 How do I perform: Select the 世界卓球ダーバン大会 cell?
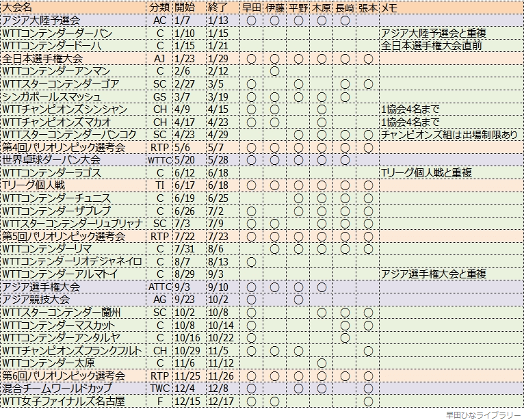pyautogui.click(x=73, y=160)
